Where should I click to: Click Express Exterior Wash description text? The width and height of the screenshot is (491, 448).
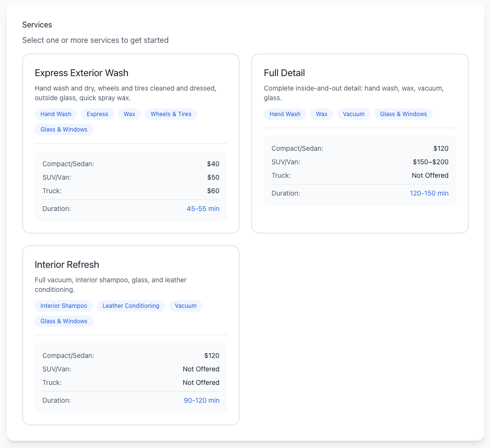click(x=126, y=93)
